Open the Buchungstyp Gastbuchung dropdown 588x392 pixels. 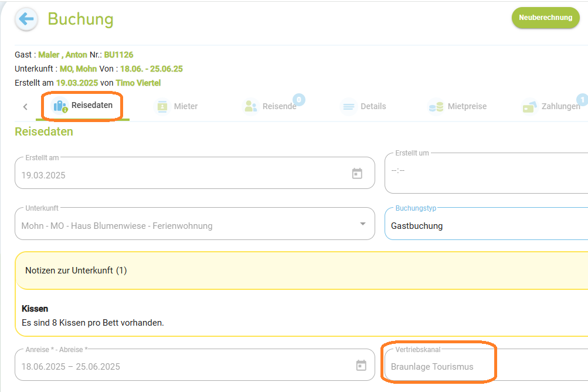pos(487,224)
